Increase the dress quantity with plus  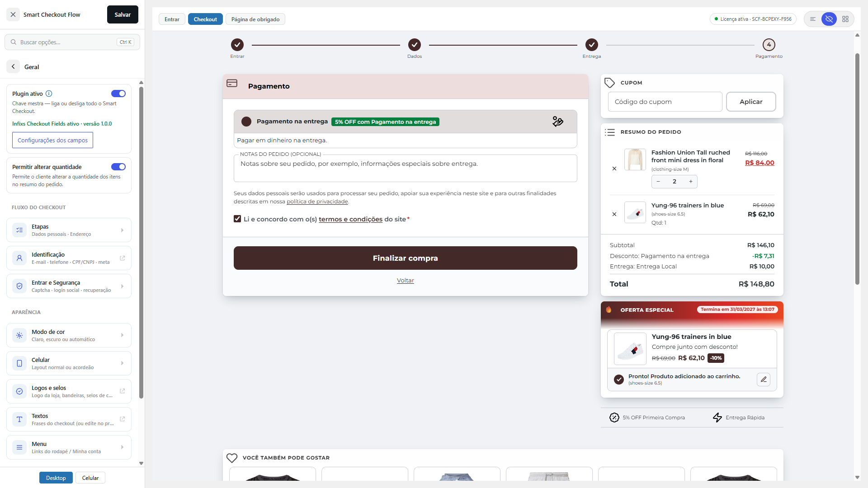(x=691, y=182)
